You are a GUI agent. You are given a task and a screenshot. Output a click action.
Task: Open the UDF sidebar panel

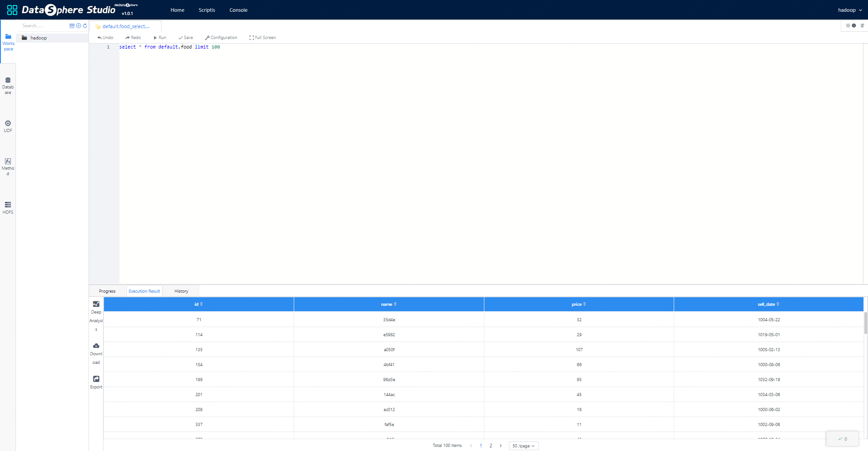click(x=8, y=126)
